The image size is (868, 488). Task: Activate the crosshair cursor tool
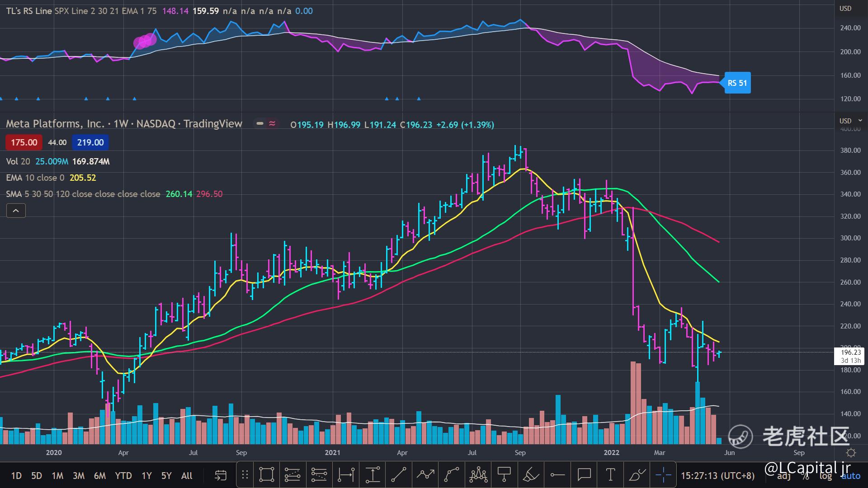[x=663, y=475]
